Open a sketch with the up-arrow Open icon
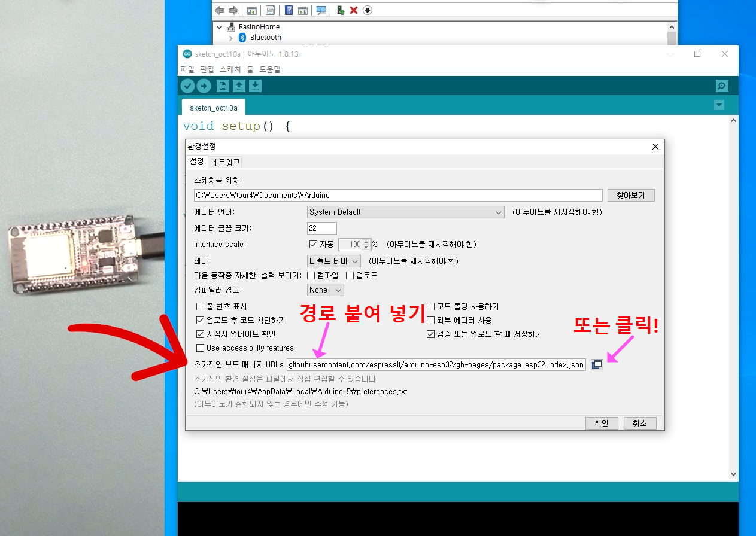The height and width of the screenshot is (536, 756). 239,86
